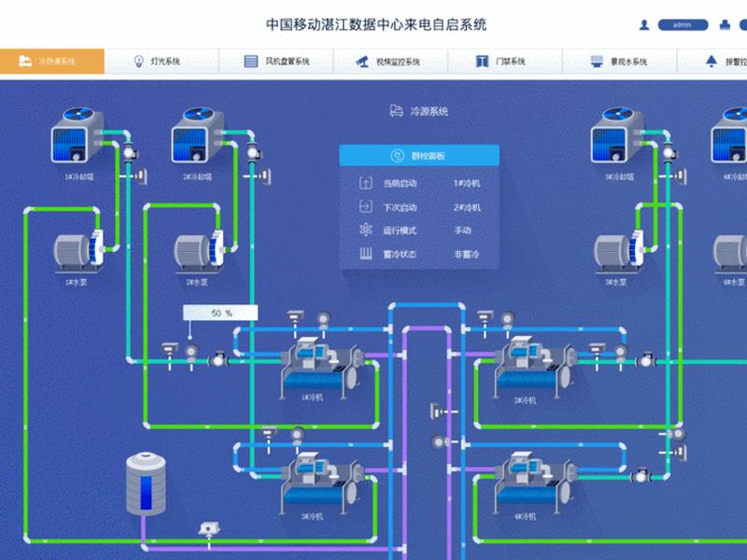Click the sensor on pipe below water tank
Screen dimensions: 747x560
point(209,528)
